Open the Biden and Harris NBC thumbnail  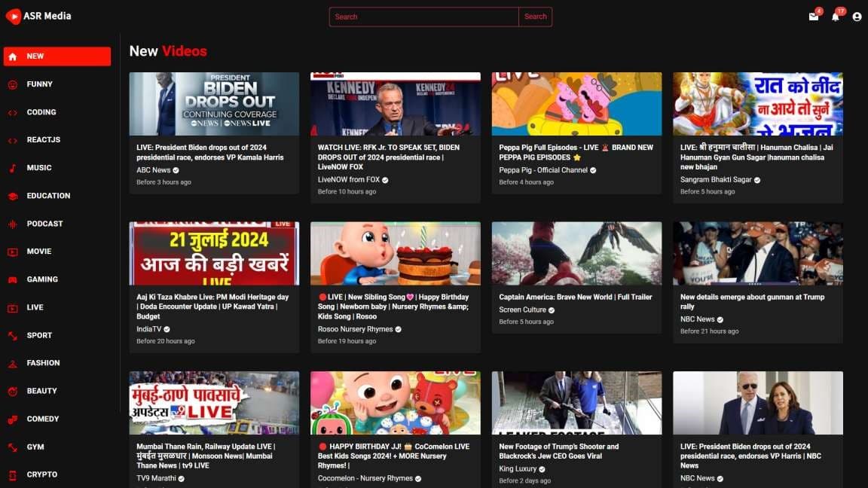758,403
